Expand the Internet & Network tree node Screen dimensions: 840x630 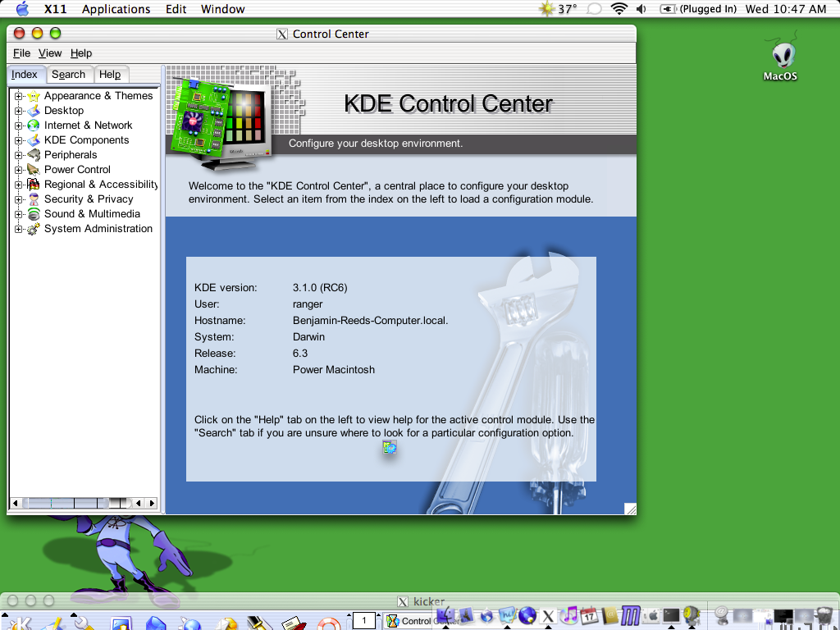tap(18, 126)
